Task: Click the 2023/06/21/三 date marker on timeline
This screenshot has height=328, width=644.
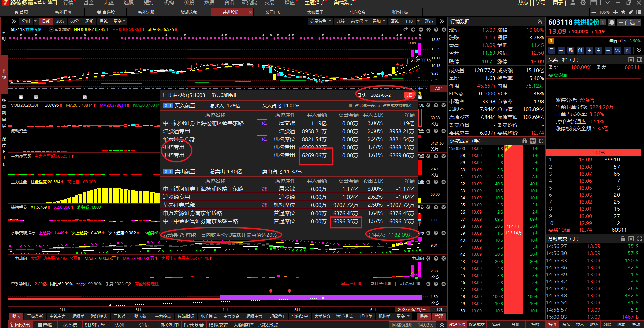Action: (x=412, y=309)
